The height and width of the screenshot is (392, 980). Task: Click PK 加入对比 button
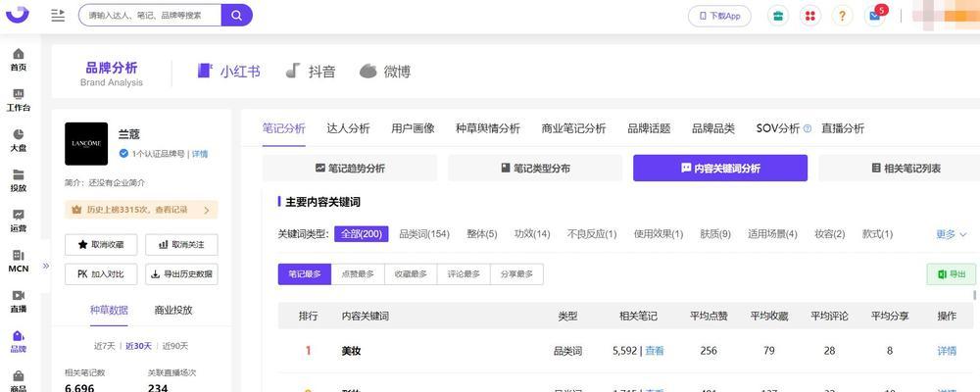(101, 273)
